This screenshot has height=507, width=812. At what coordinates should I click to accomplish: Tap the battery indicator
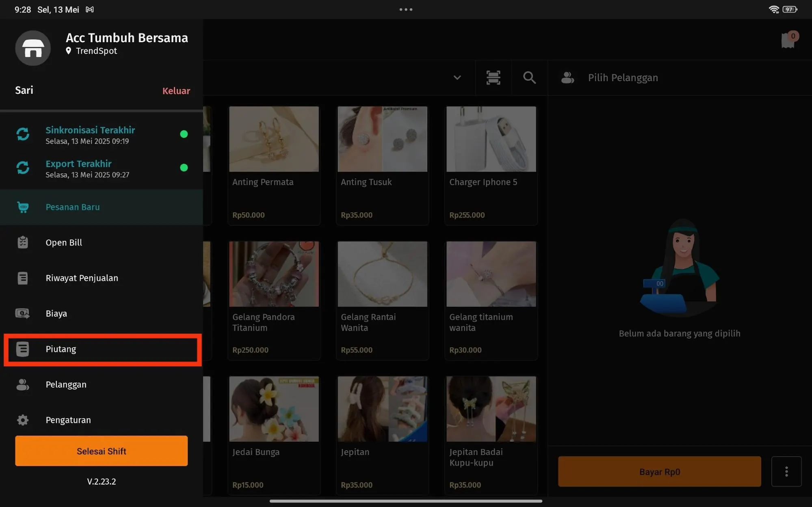coord(790,9)
